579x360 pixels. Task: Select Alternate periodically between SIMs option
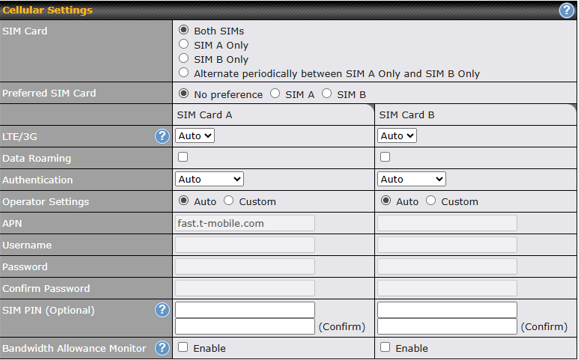pyautogui.click(x=184, y=72)
